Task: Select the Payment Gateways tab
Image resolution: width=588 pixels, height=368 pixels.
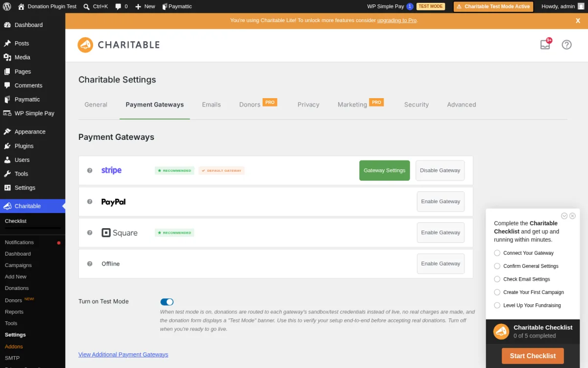Action: pyautogui.click(x=155, y=105)
